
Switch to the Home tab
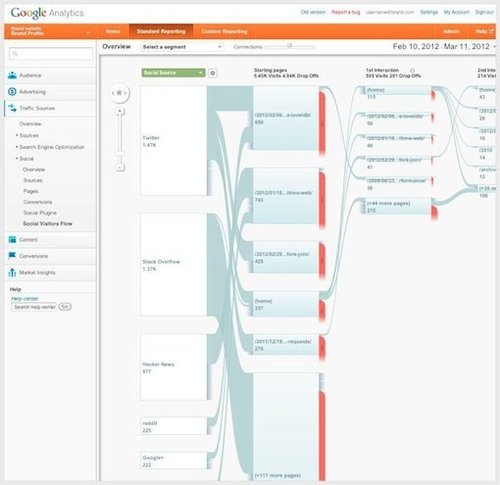click(x=113, y=31)
